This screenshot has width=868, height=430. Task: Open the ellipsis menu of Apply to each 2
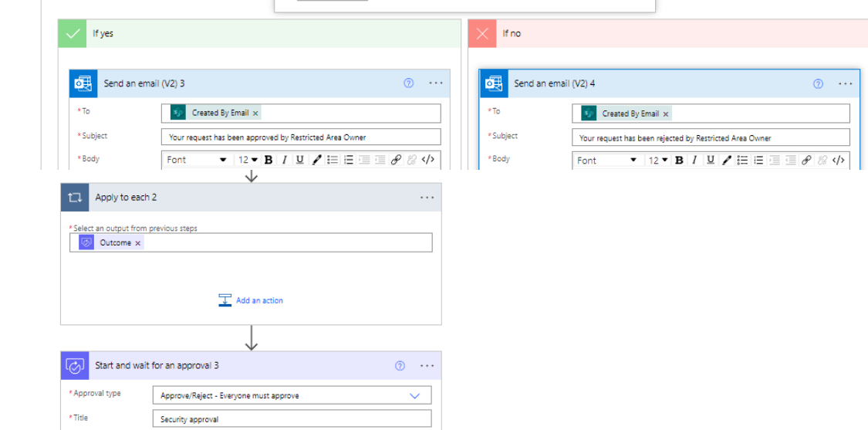point(427,198)
